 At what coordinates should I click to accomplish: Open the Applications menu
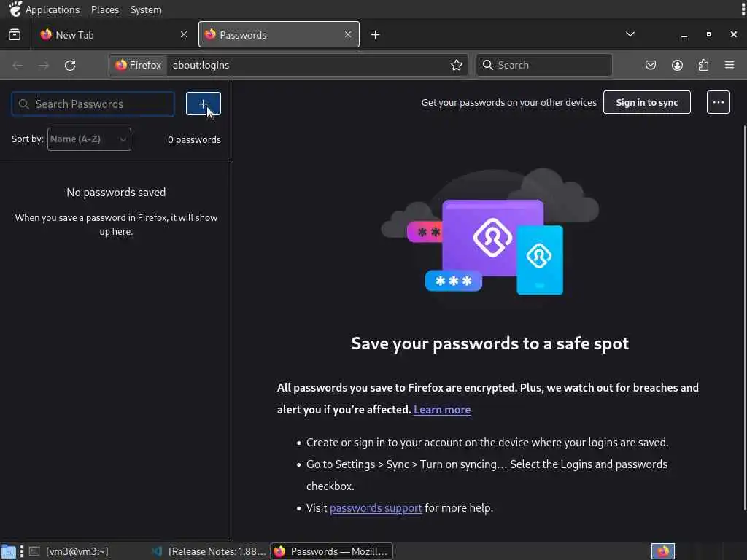coord(53,9)
